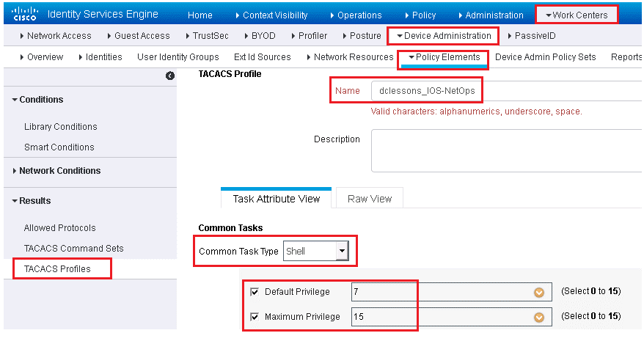Collapse the Results section
Image resolution: width=644 pixels, height=344 pixels.
point(32,201)
